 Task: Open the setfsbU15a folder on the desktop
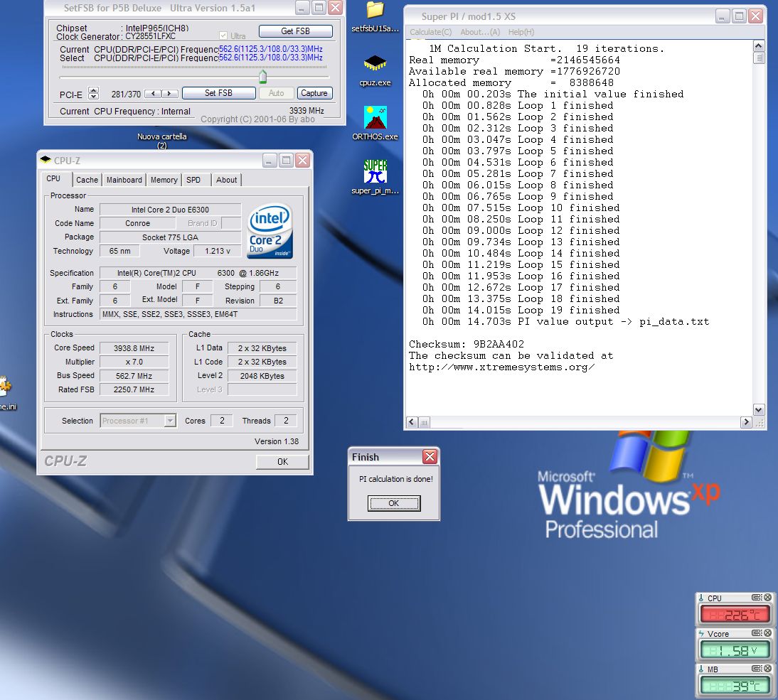click(x=375, y=17)
